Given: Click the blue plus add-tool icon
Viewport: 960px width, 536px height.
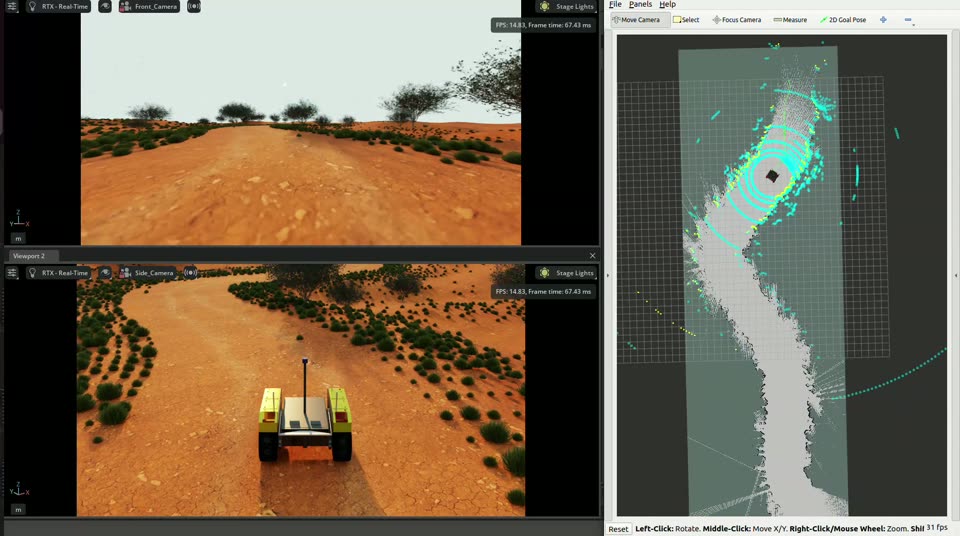Looking at the screenshot, I should (x=883, y=20).
